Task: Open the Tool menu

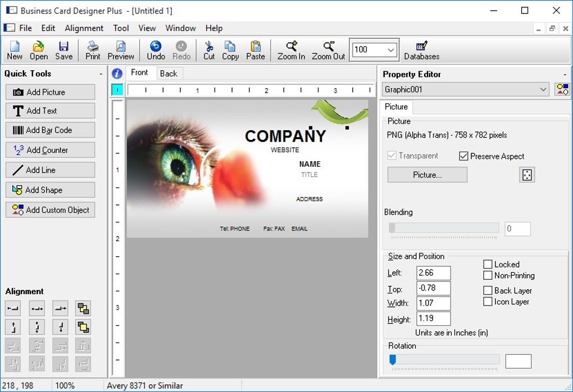Action: click(x=121, y=28)
